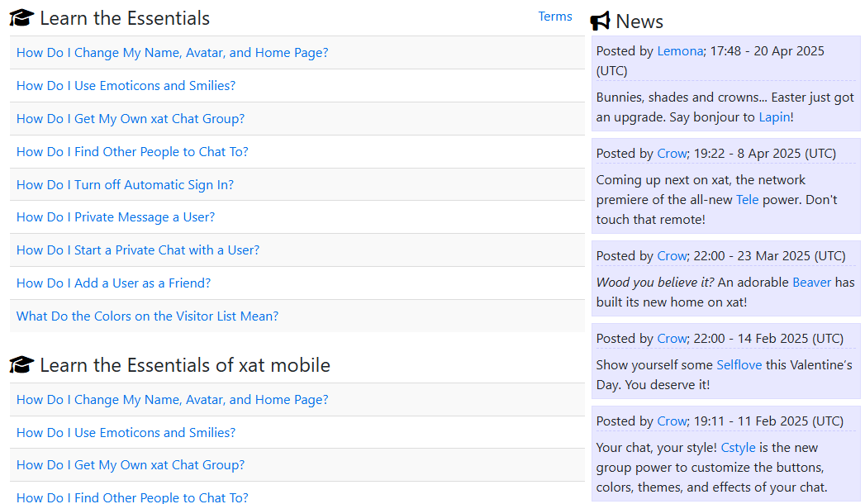This screenshot has height=504, width=865.
Task: Open the Lapin power link
Action: [x=773, y=116]
